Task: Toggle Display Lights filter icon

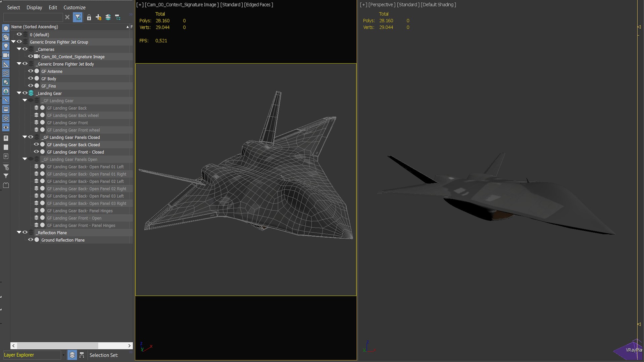Action: (x=6, y=46)
